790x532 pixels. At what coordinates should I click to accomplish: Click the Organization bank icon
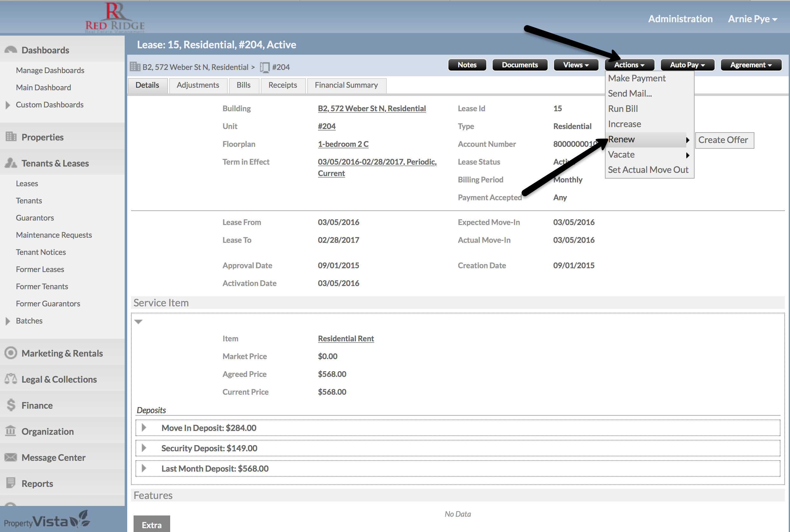pos(10,431)
